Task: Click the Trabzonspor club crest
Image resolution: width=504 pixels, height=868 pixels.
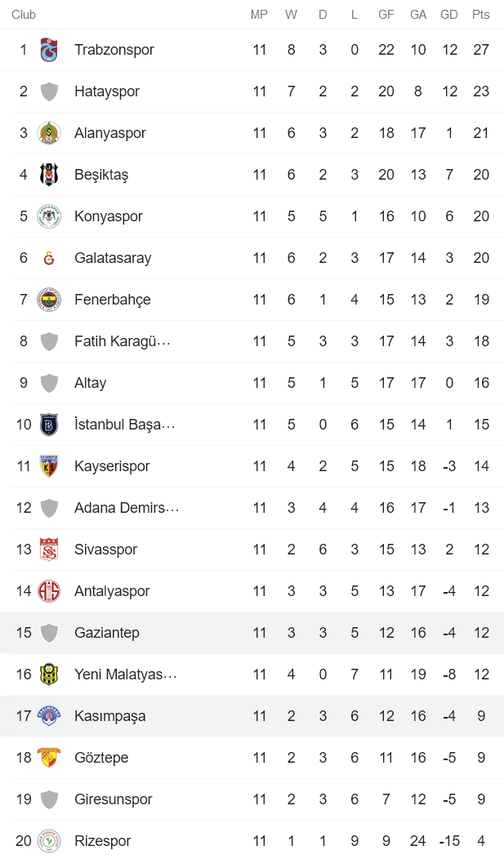Action: pyautogui.click(x=50, y=50)
